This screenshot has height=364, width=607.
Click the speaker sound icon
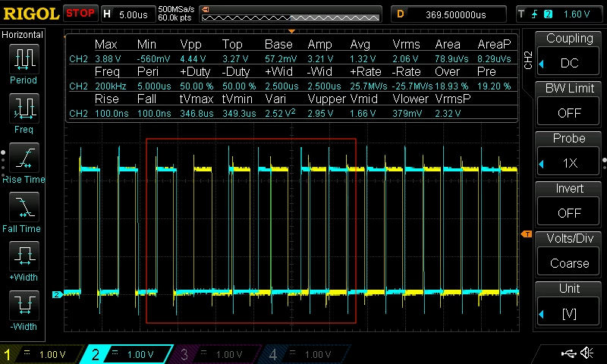(x=587, y=353)
